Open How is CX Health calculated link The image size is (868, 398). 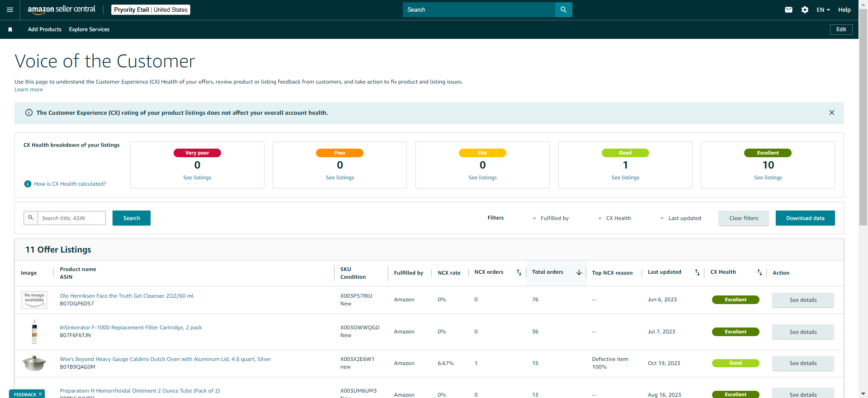(x=70, y=184)
